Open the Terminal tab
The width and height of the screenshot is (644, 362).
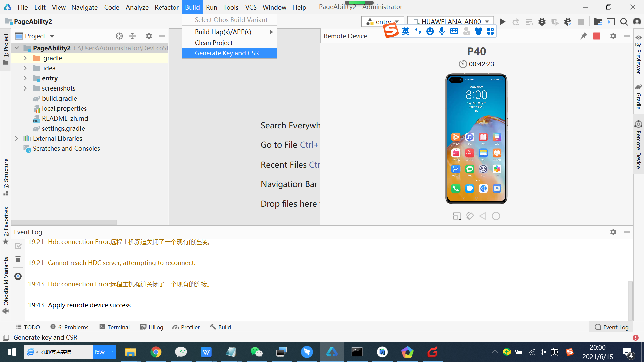coord(115,327)
